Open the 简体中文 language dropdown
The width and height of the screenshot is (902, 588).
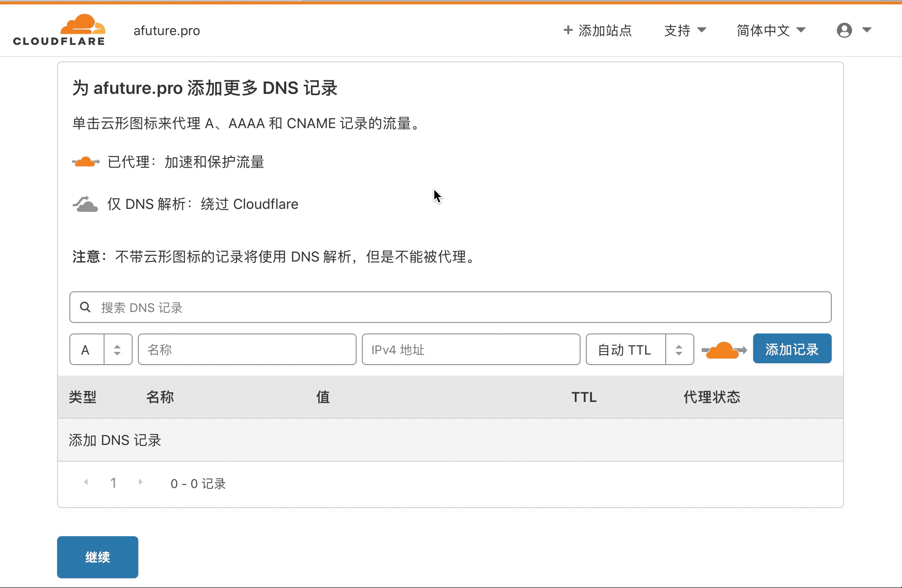(x=771, y=30)
